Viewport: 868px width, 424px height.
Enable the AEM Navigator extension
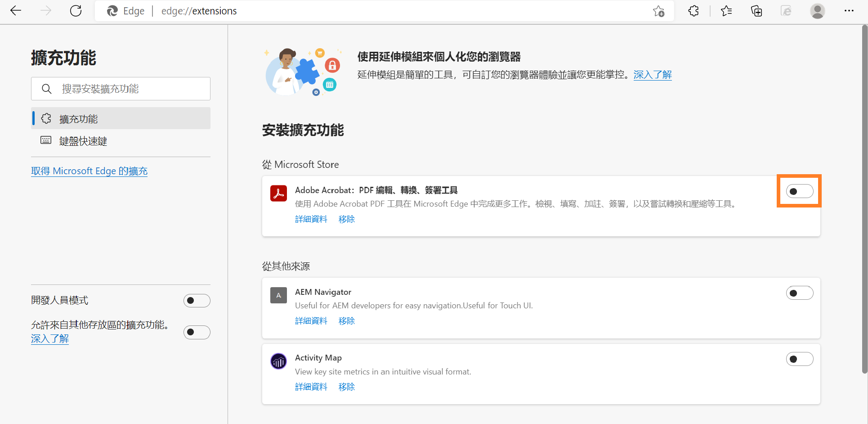coord(800,293)
